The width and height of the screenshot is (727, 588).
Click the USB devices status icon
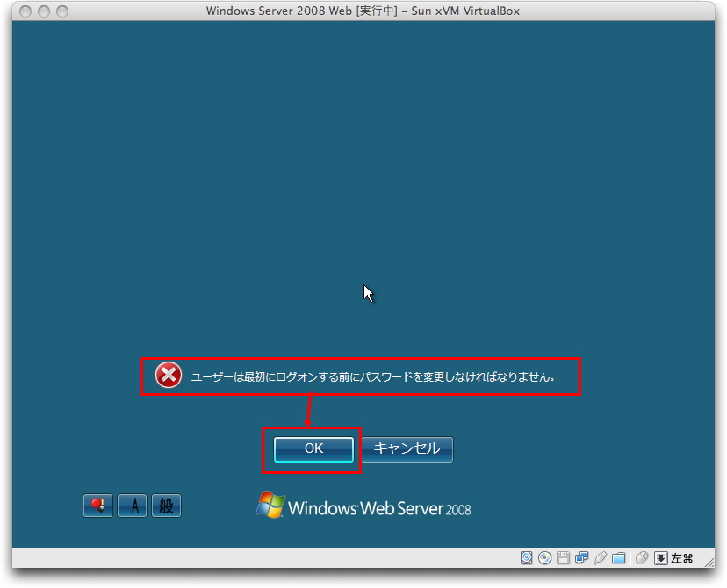(x=600, y=558)
